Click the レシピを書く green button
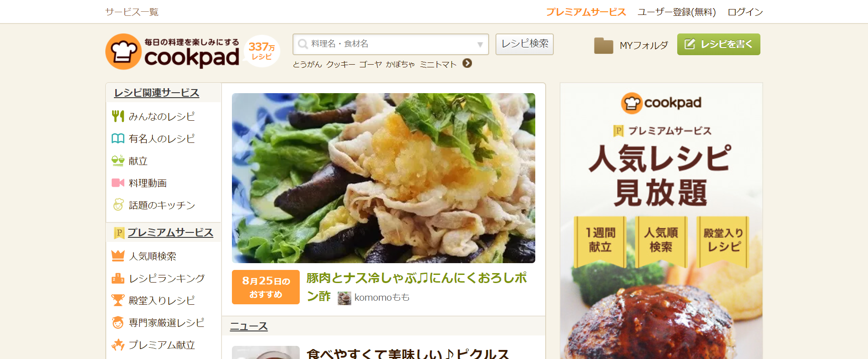This screenshot has height=359, width=868. (x=718, y=44)
